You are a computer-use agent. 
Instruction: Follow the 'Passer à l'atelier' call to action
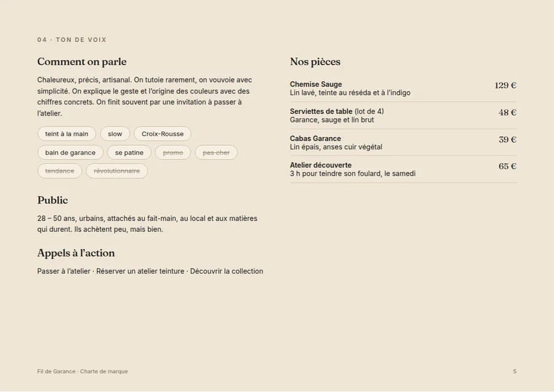click(x=63, y=271)
